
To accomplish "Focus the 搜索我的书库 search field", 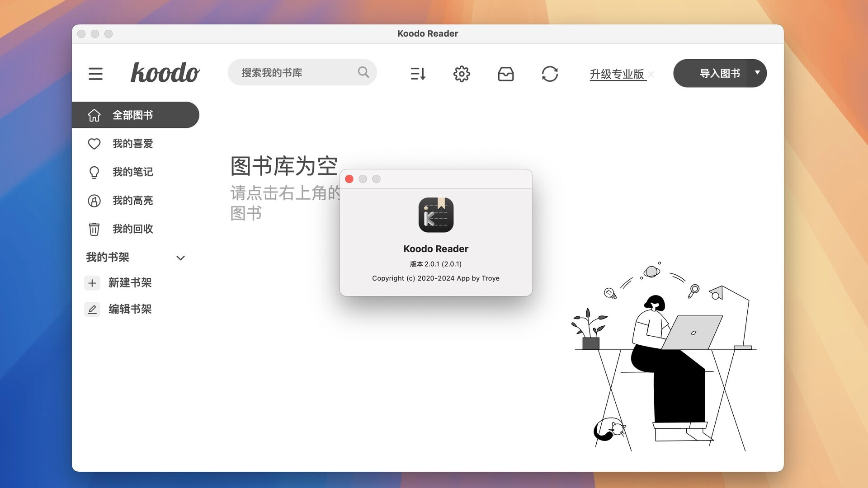I will pyautogui.click(x=302, y=72).
